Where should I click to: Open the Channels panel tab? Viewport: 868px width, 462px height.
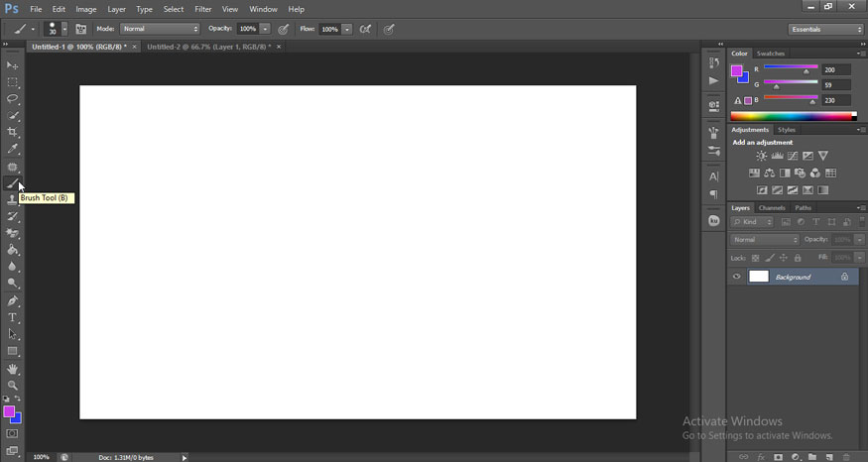tap(772, 208)
